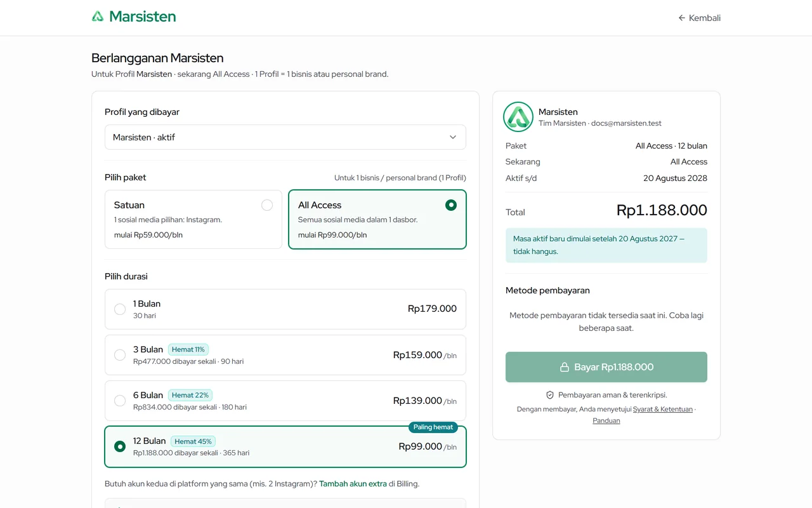Select the Satuan plan radio button
The width and height of the screenshot is (812, 508).
[267, 205]
